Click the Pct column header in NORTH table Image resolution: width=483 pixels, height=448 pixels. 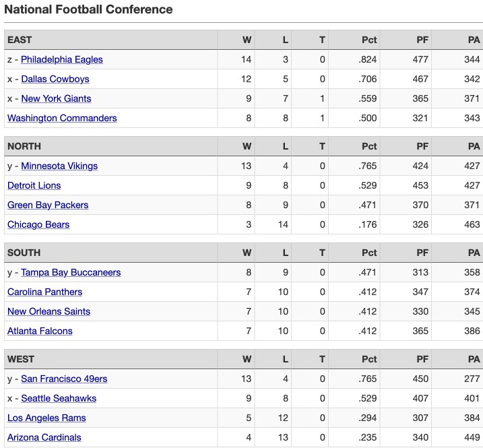[354, 146]
